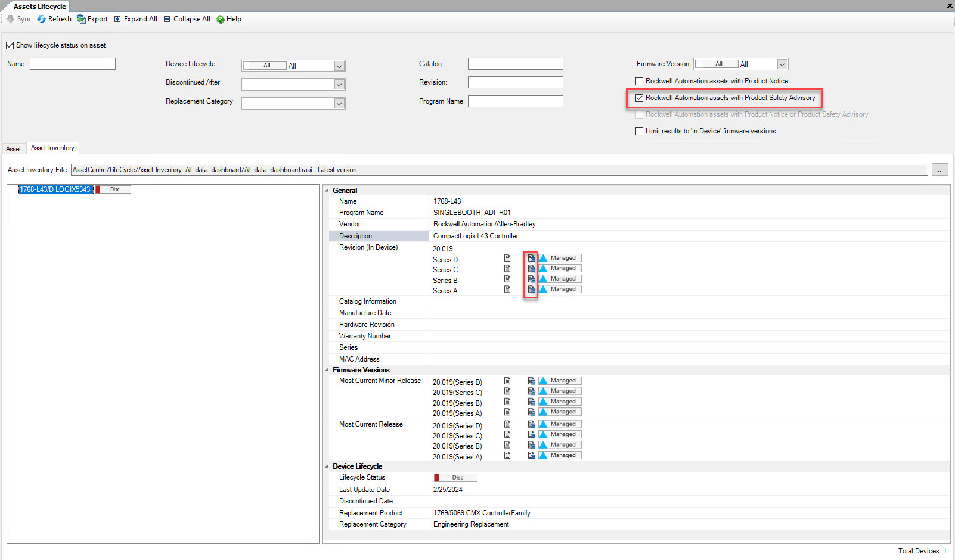Click the Engineering Replacement category value

point(471,524)
